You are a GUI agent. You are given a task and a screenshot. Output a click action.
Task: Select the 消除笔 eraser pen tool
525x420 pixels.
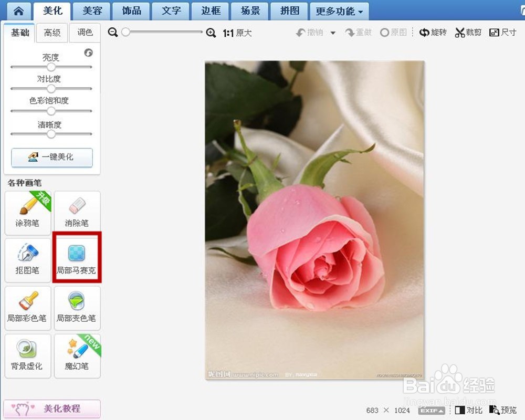click(77, 213)
